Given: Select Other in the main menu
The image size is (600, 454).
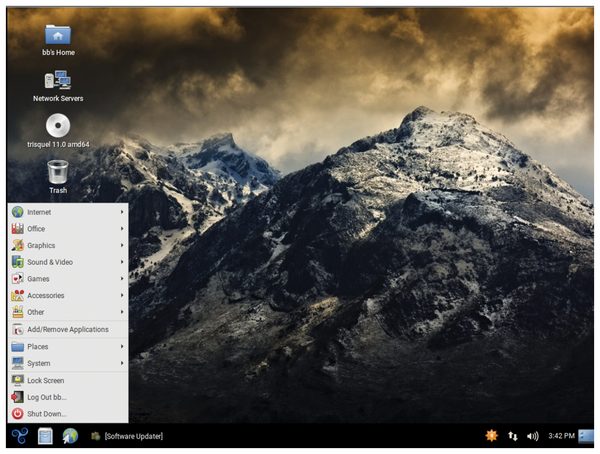Looking at the screenshot, I should pos(68,312).
